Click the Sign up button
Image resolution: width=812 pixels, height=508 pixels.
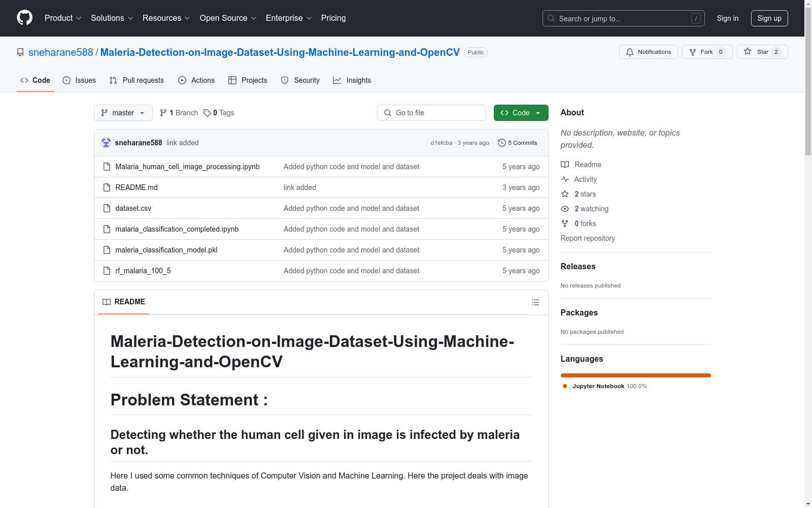coord(769,18)
